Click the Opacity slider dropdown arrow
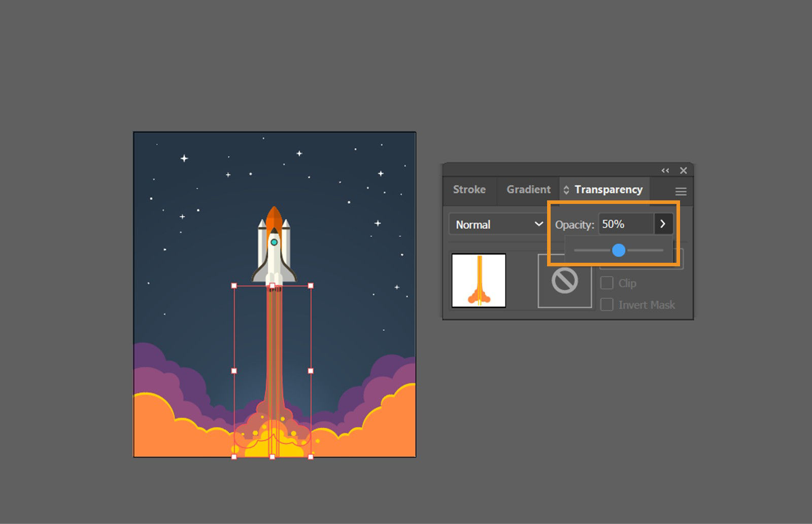Image resolution: width=812 pixels, height=524 pixels. 663,224
